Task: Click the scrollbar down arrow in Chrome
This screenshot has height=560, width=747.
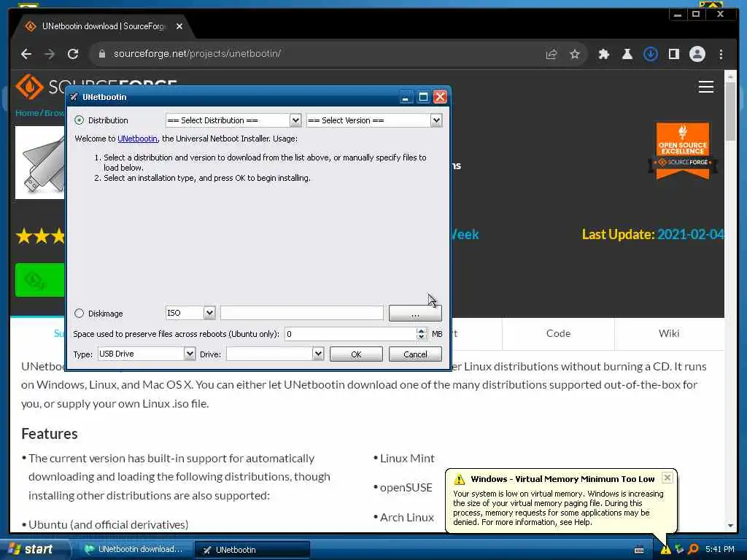Action: (x=730, y=526)
